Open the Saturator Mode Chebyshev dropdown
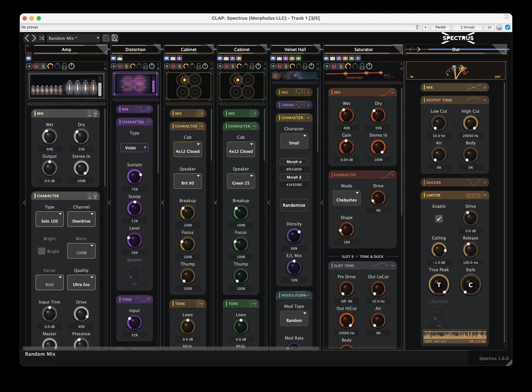The width and height of the screenshot is (532, 392). coord(347,198)
